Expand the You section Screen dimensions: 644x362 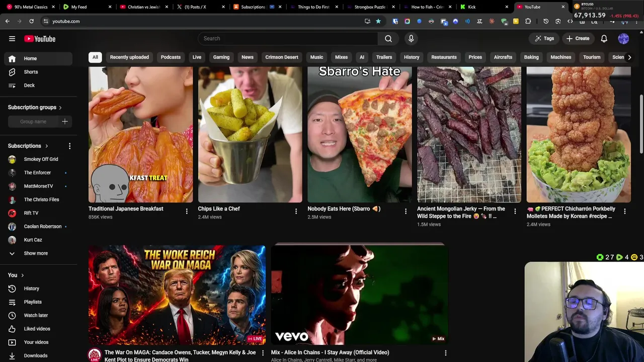pos(16,275)
